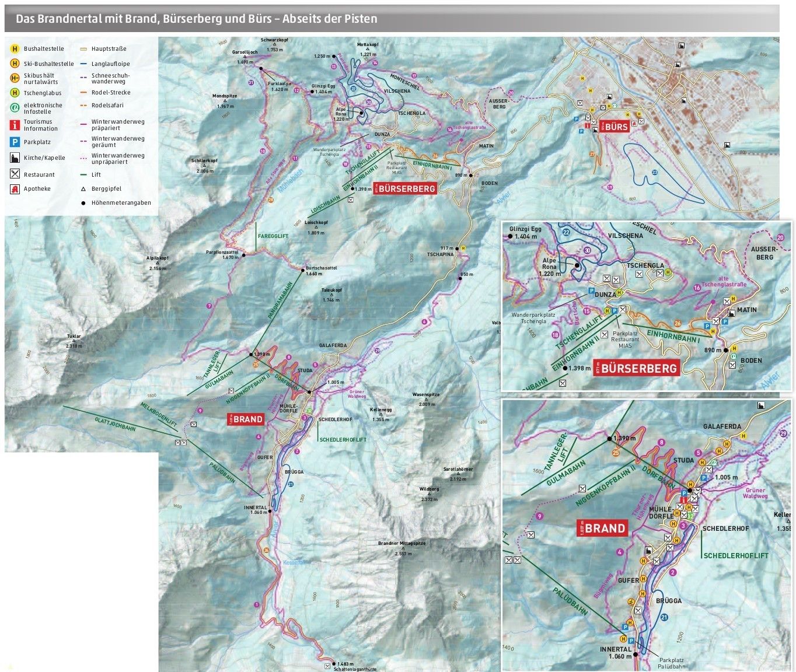Viewport: 796px width, 672px height.
Task: Click the Parkplatz Palüdbahn label
Action: click(671, 663)
